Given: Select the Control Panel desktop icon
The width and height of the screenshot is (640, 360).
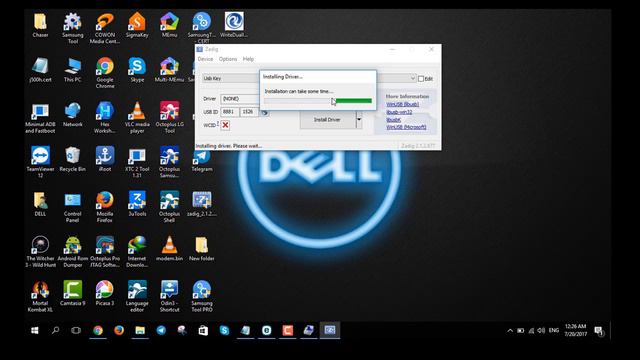Looking at the screenshot, I should tap(73, 207).
